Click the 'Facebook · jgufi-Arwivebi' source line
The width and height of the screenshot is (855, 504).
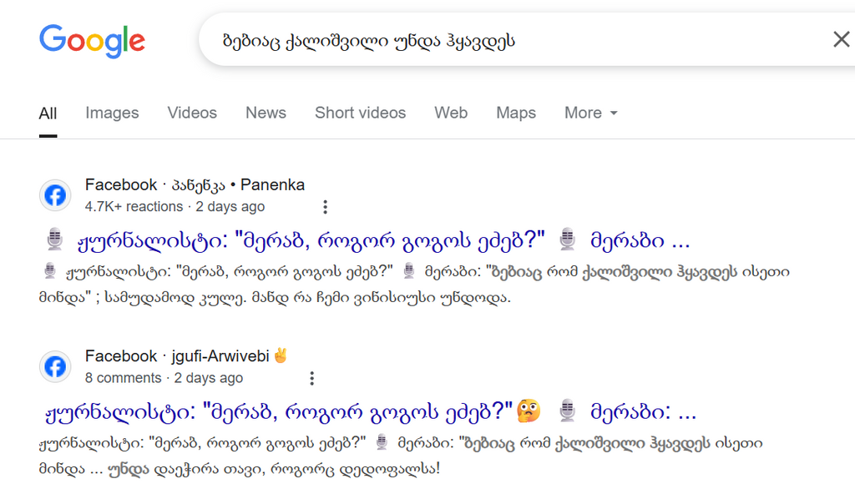coord(186,356)
